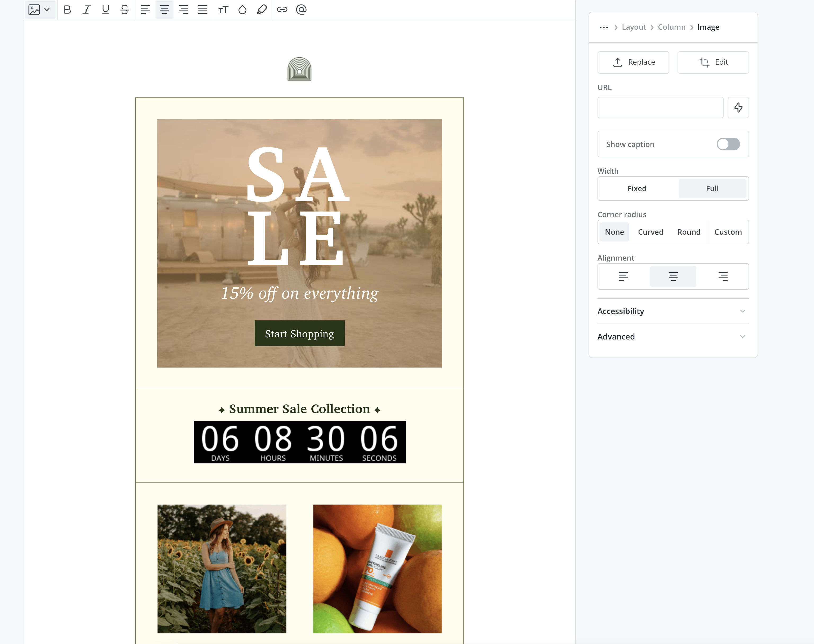Click inside the URL input field
Screen dimensions: 814x644
[660, 108]
